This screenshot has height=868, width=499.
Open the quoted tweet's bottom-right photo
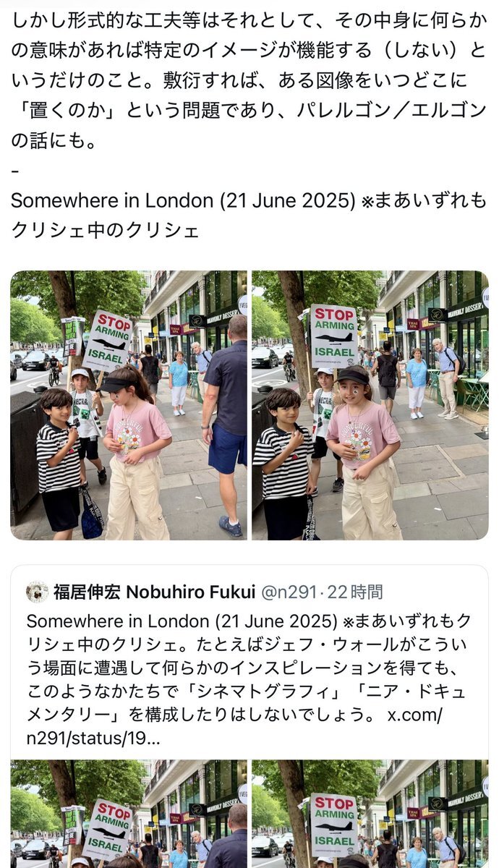(x=370, y=814)
